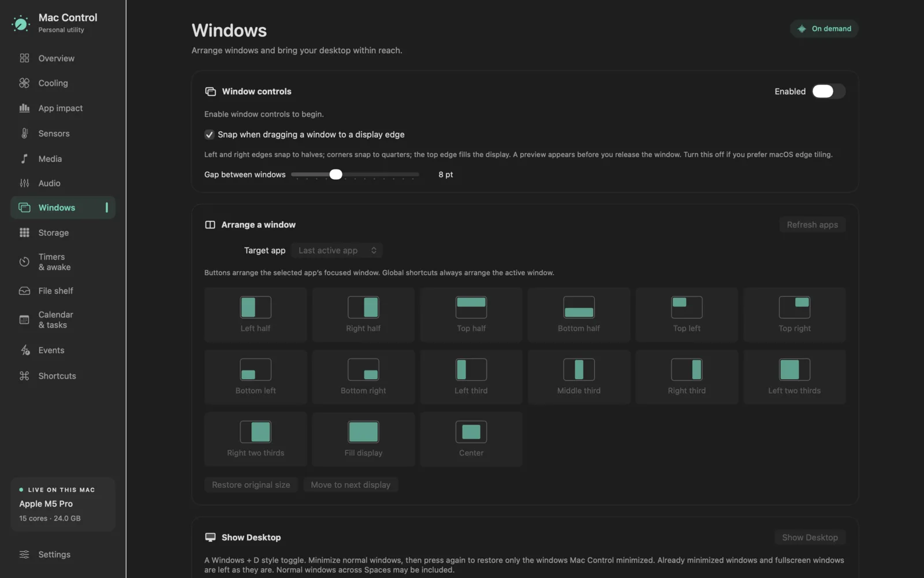Choose the Left two thirds layout
Viewport: 924px width, 578px height.
pyautogui.click(x=795, y=377)
